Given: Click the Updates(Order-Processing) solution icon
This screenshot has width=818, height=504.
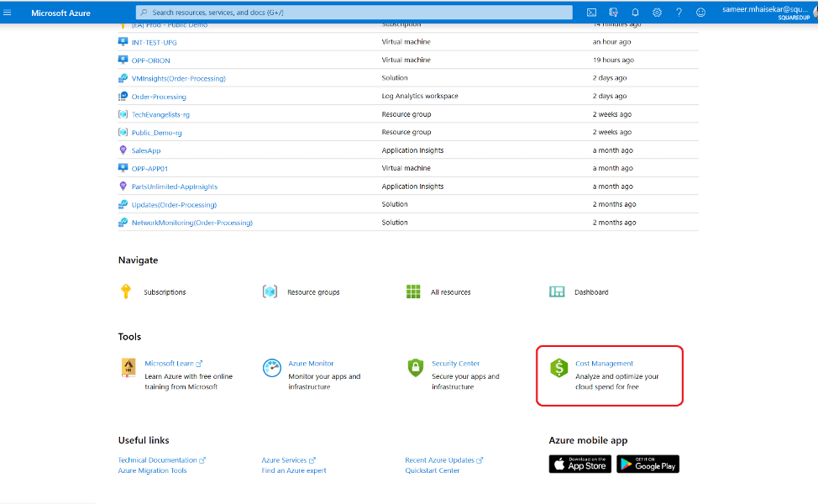Looking at the screenshot, I should (123, 204).
